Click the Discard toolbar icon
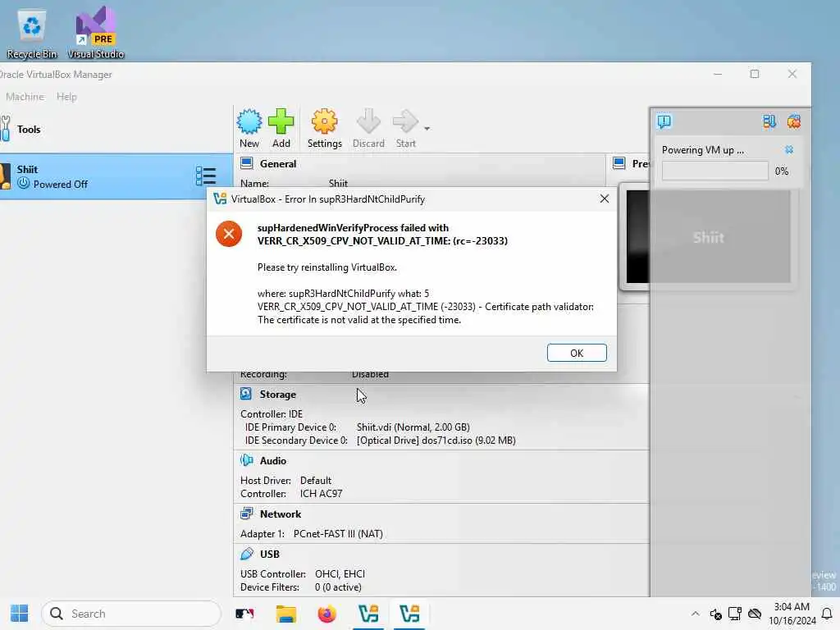 coord(368,129)
